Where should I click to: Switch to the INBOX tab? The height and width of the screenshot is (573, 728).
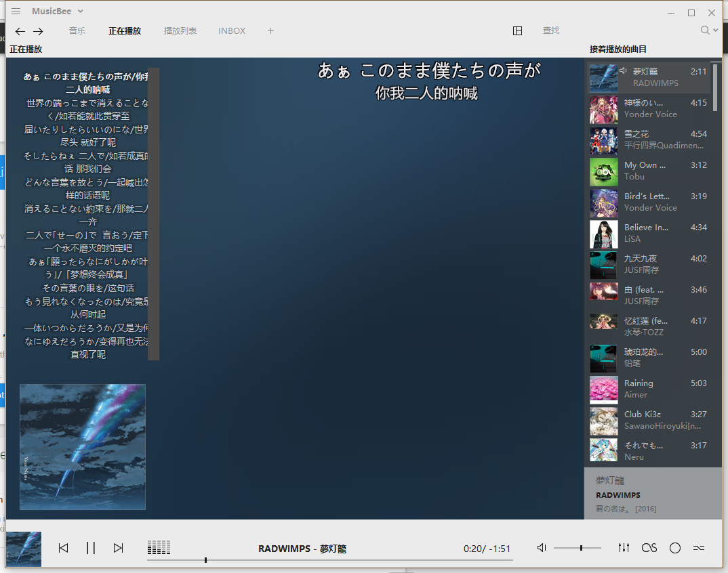[232, 30]
